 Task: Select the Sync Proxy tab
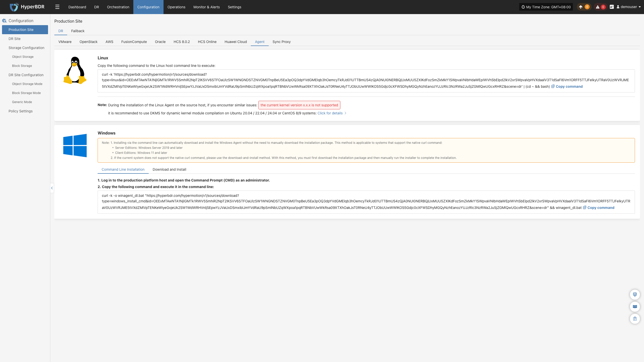(281, 42)
